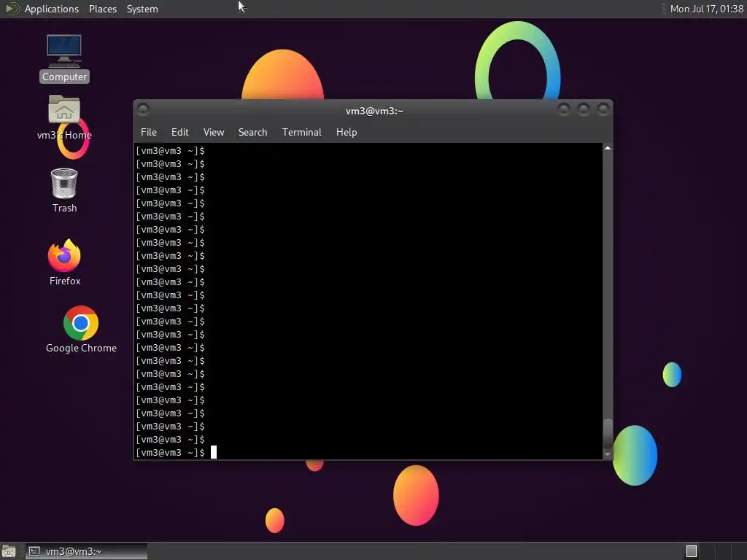The height and width of the screenshot is (560, 747).
Task: Launch Firefox from the desktop
Action: point(64,262)
